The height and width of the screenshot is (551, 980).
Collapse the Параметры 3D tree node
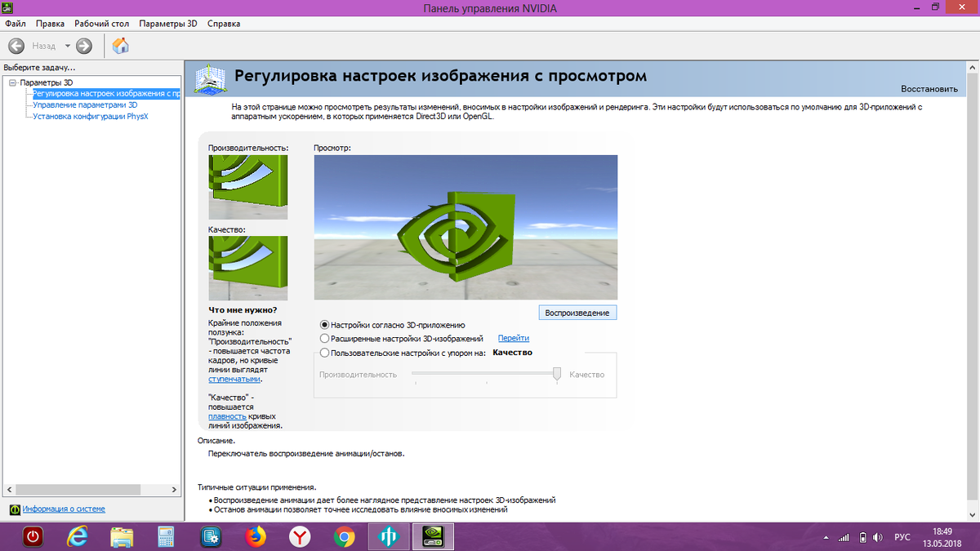13,83
